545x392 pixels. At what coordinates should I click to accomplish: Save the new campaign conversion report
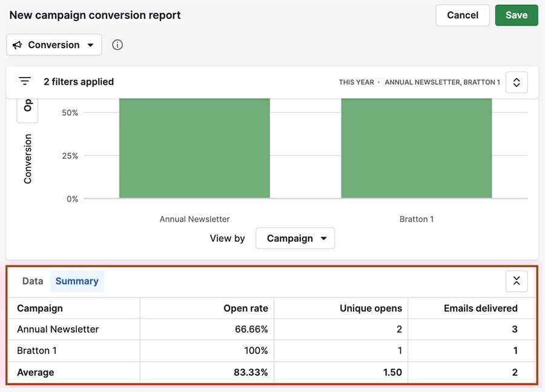517,15
